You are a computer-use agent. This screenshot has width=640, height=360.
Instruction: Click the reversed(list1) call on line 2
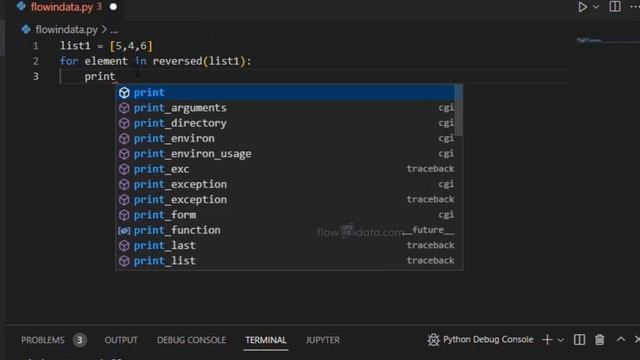pos(199,61)
